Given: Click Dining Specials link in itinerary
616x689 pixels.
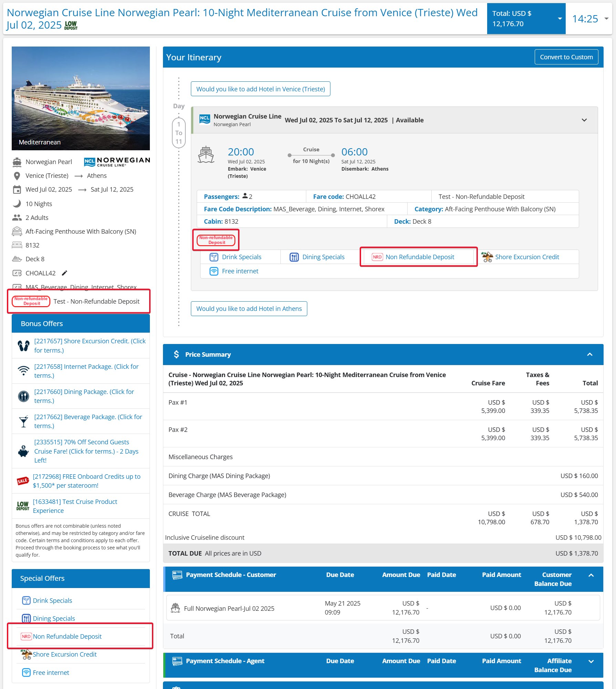Looking at the screenshot, I should [324, 257].
